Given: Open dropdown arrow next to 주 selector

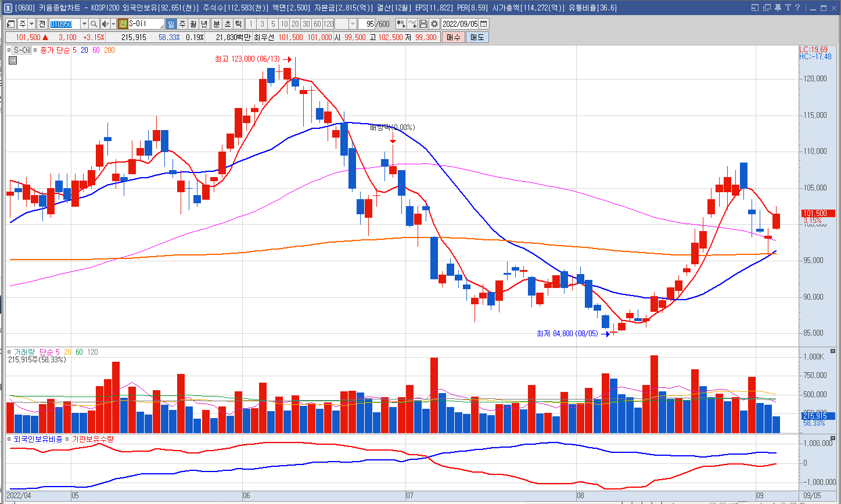Looking at the screenshot, I should pyautogui.click(x=31, y=24).
